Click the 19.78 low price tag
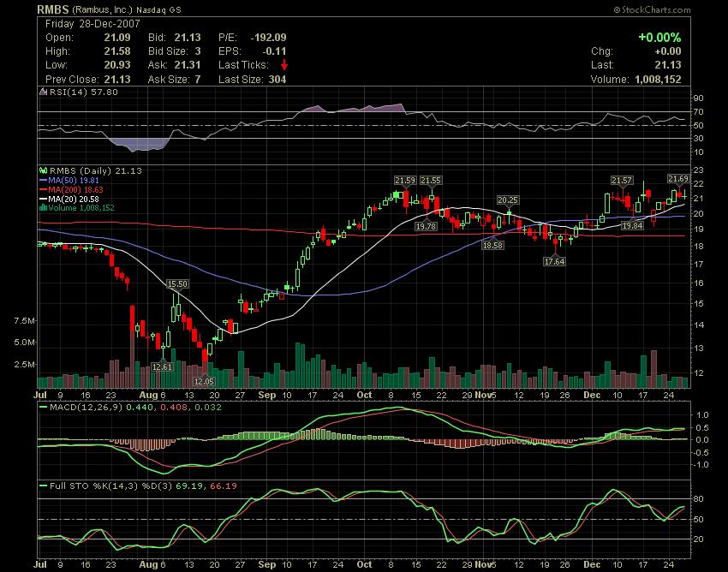 point(426,226)
